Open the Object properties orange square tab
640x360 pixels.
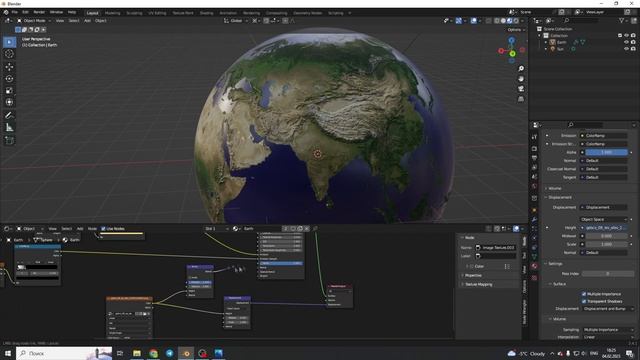[534, 210]
